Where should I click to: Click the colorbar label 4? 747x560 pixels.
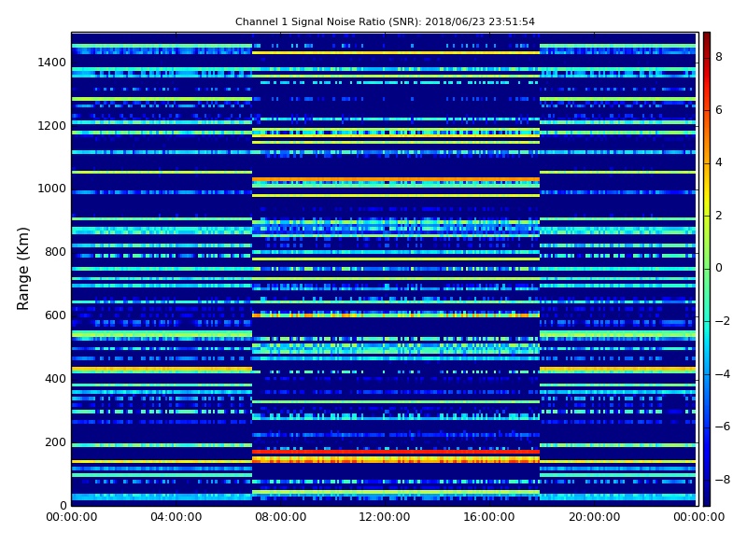tap(719, 162)
